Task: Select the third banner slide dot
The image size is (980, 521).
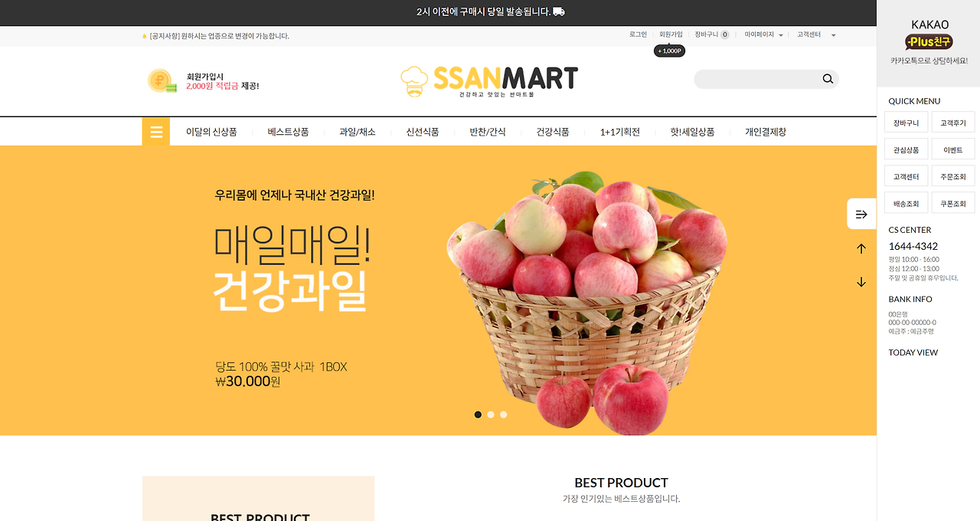Action: [503, 415]
